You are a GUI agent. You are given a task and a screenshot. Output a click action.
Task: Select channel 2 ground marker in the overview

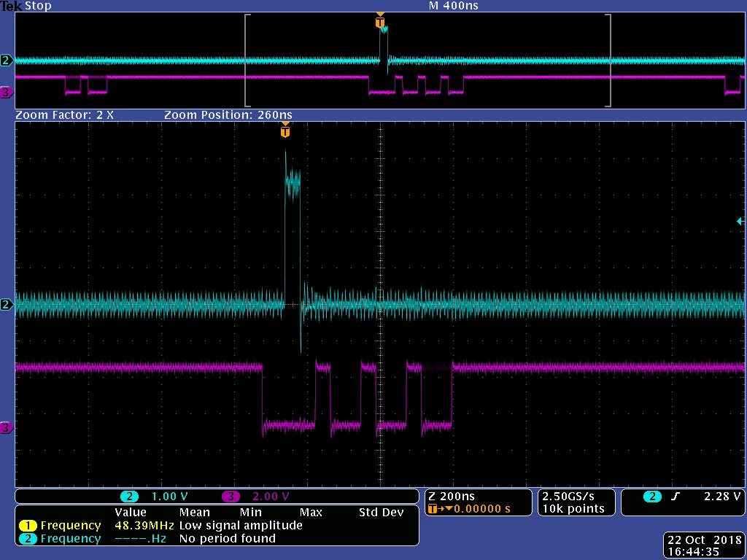(x=6, y=61)
